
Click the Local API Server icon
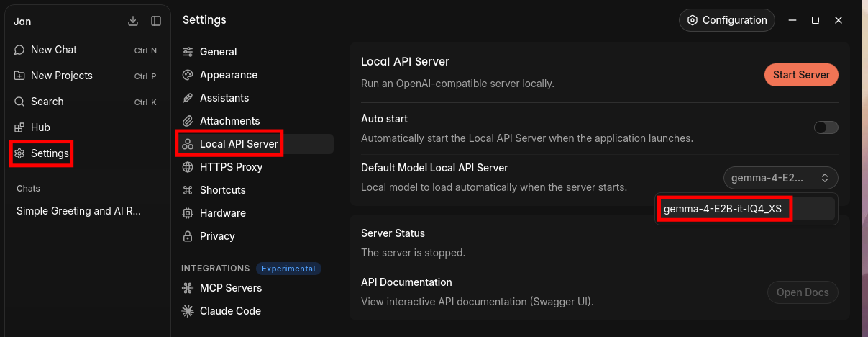[188, 144]
